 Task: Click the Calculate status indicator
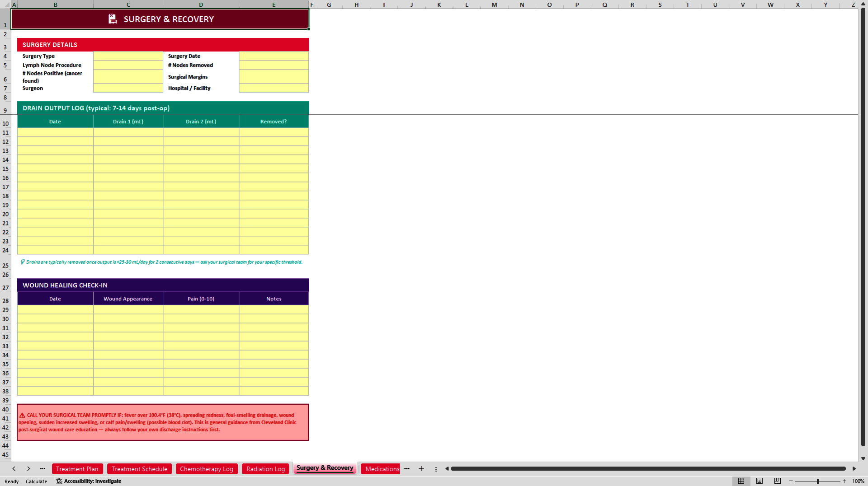36,481
